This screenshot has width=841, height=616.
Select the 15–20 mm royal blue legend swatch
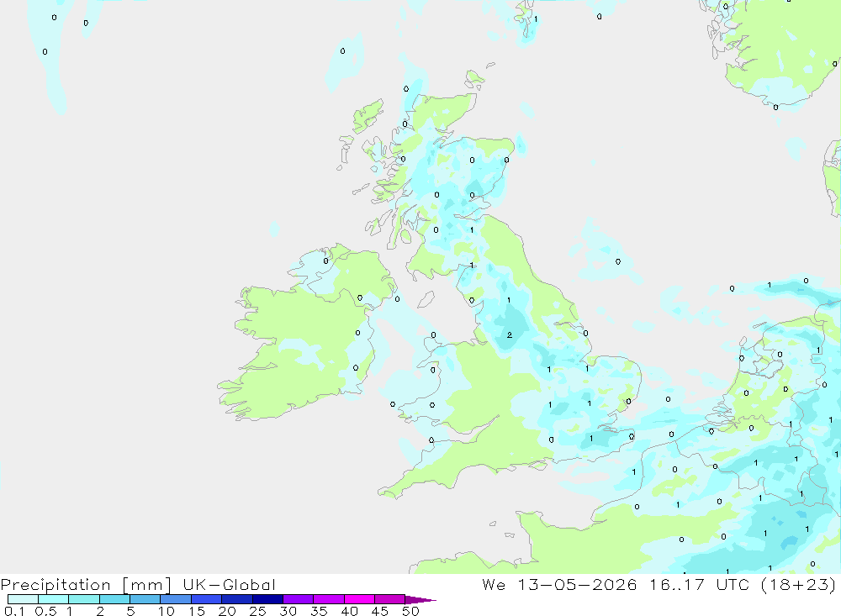(207, 599)
